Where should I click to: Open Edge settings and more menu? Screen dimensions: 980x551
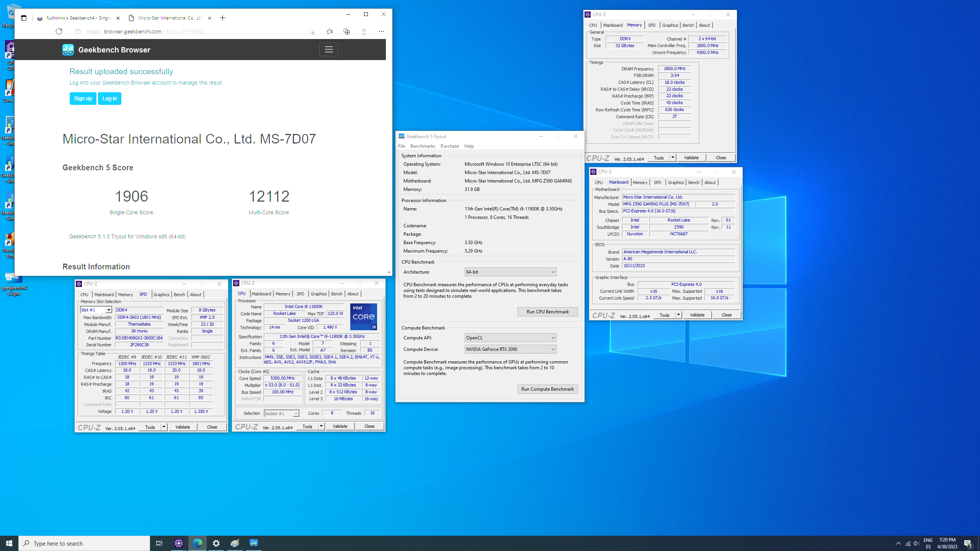[x=381, y=31]
